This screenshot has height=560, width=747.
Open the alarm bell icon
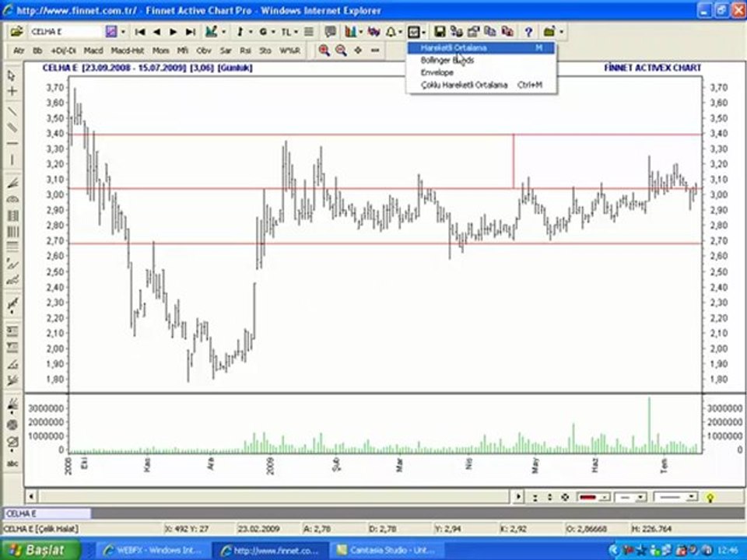coord(391,32)
